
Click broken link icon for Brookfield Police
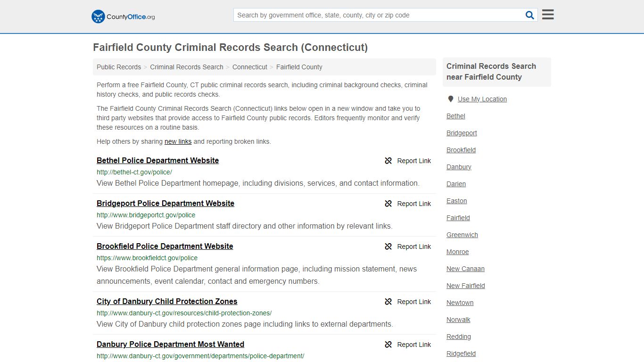pyautogui.click(x=388, y=247)
